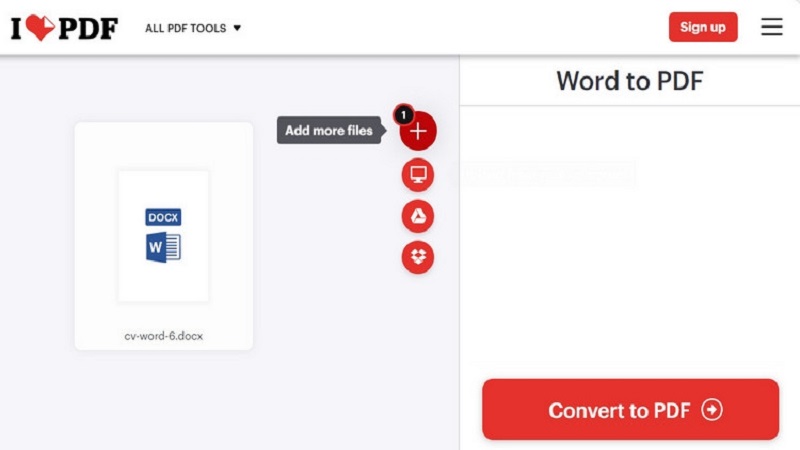Click the Word to PDF heading
Image resolution: width=800 pixels, height=450 pixels.
click(630, 81)
